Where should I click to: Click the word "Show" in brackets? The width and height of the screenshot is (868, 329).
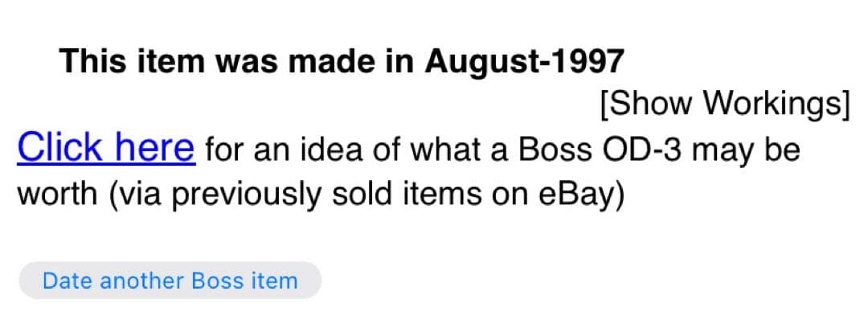(651, 104)
